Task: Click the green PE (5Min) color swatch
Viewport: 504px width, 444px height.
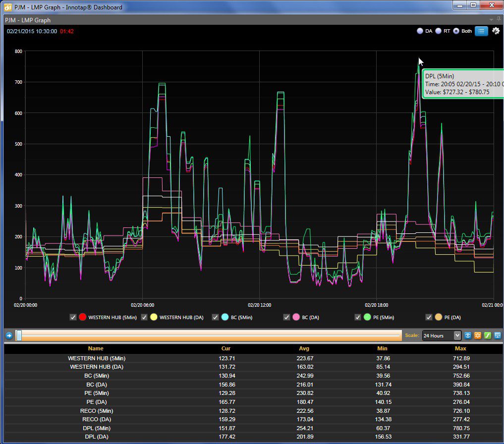Action: click(x=367, y=317)
